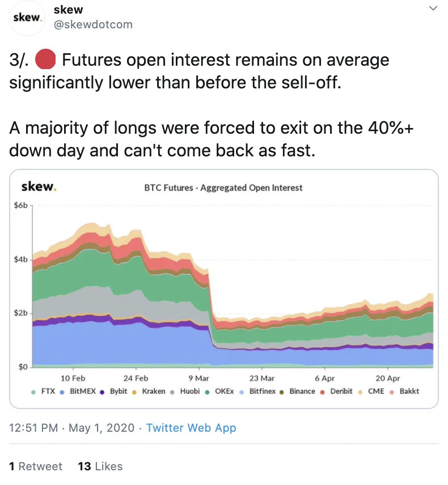The height and width of the screenshot is (485, 448).
Task: Click the skew profile avatar
Action: click(28, 17)
